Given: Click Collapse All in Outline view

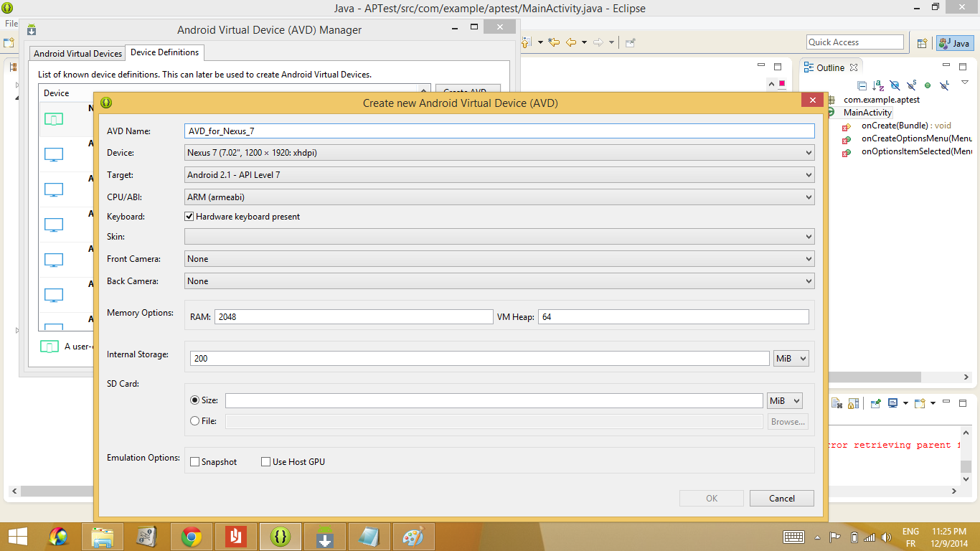Looking at the screenshot, I should [x=862, y=85].
